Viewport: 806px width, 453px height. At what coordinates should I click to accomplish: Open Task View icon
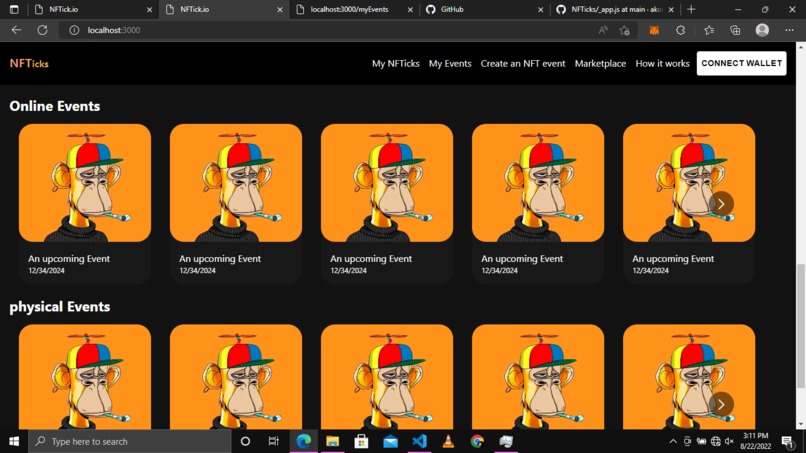click(x=273, y=441)
